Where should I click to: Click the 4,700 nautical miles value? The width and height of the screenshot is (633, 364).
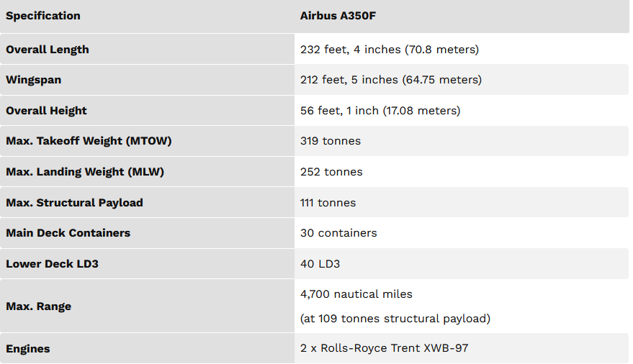pos(356,294)
